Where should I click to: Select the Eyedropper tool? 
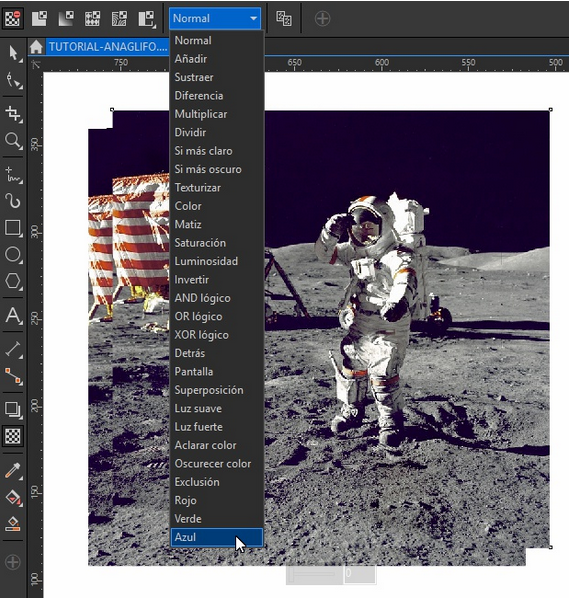tap(13, 470)
